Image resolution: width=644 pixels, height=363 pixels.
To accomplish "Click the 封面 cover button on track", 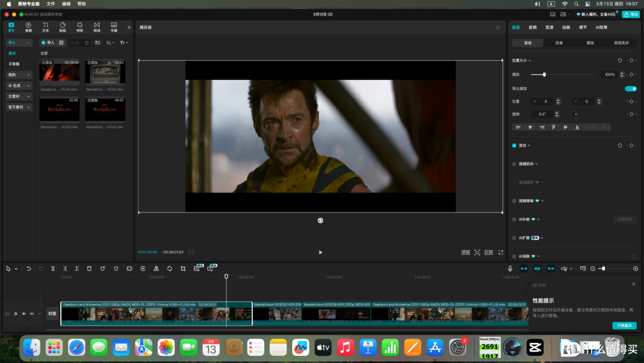I will pyautogui.click(x=52, y=313).
